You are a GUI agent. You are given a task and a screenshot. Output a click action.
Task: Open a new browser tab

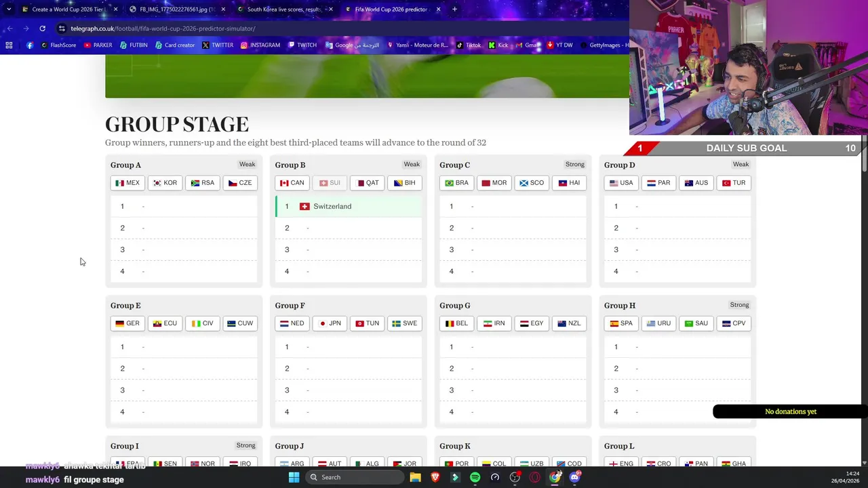454,9
